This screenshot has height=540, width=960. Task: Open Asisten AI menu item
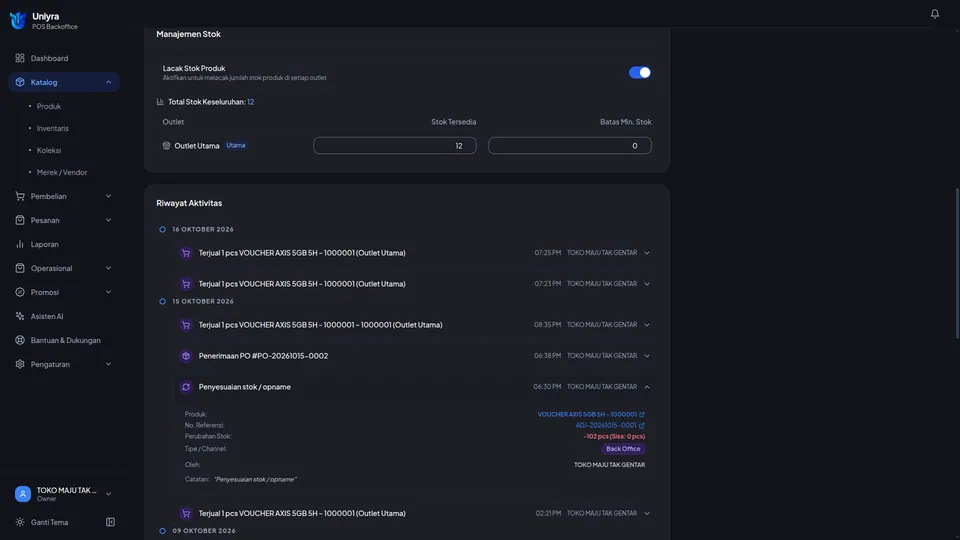click(64, 316)
